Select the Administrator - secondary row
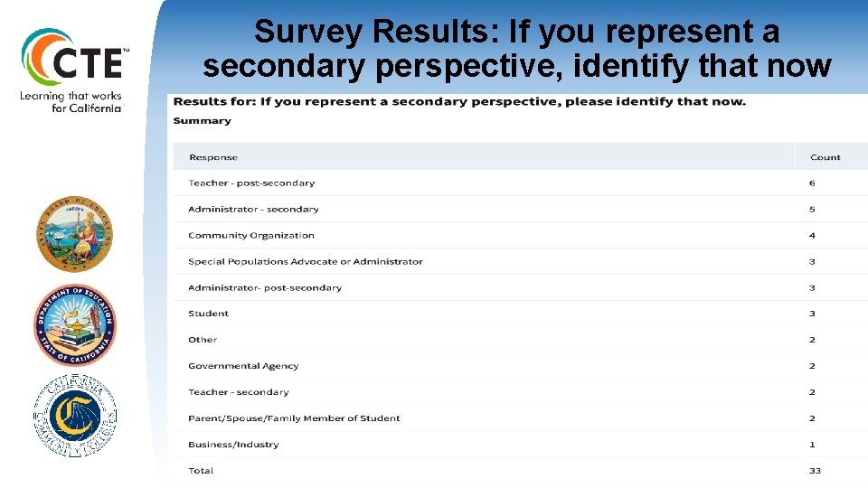This screenshot has height=488, width=868. tap(253, 210)
